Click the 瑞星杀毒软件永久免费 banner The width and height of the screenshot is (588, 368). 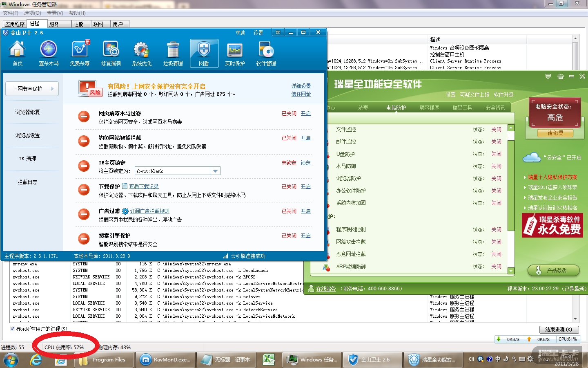(x=552, y=225)
